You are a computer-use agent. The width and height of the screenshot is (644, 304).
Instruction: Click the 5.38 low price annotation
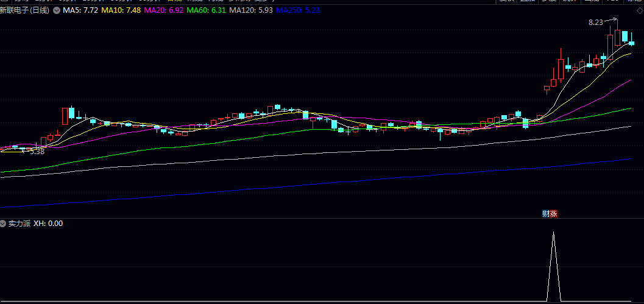(37, 152)
